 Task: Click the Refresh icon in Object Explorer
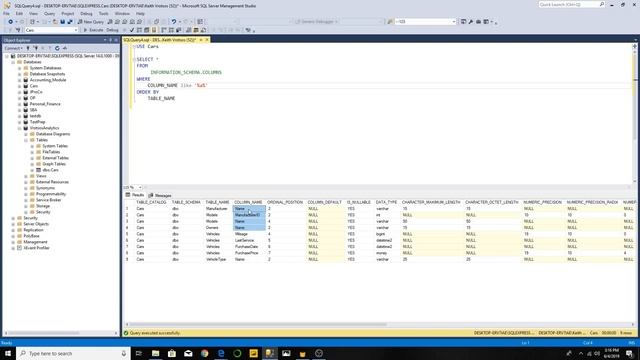57,48
